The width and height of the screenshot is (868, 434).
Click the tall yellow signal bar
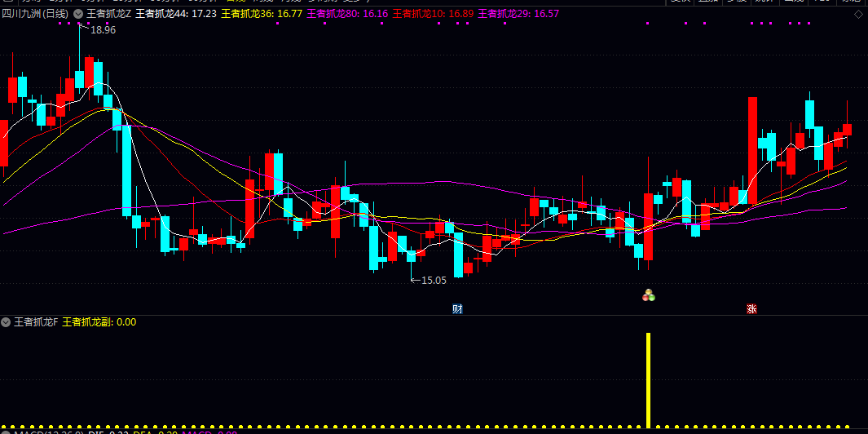648,379
